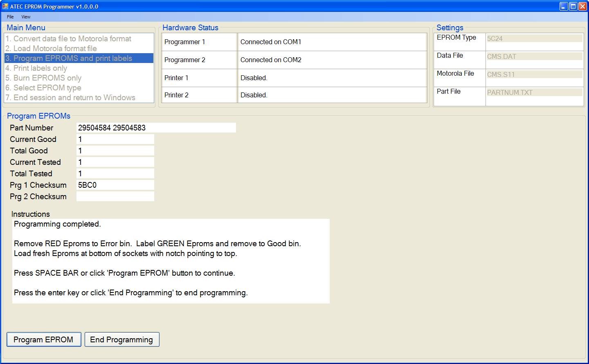
Task: Click 'Connected on COM1' status text
Action: 271,42
